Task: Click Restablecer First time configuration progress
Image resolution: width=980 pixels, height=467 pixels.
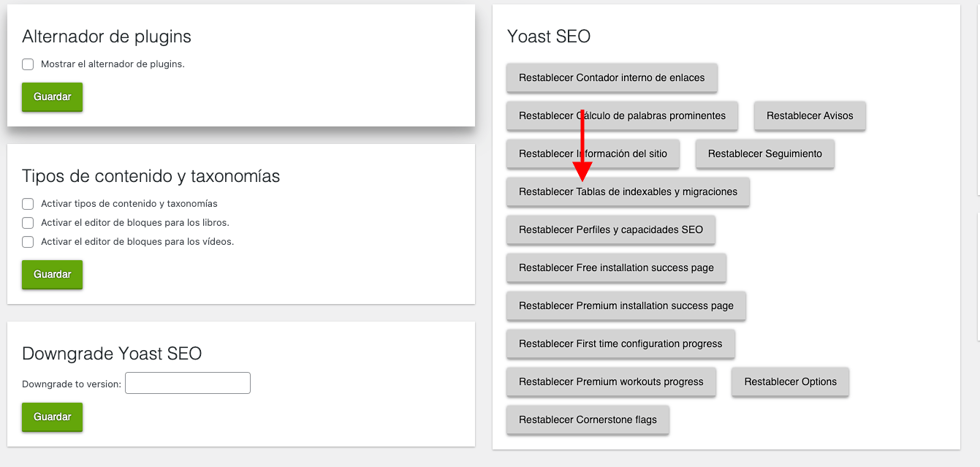Action: click(x=620, y=343)
